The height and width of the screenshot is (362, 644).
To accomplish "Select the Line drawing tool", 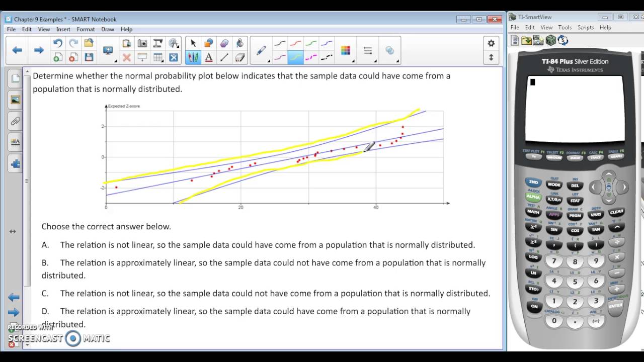I will click(x=224, y=57).
